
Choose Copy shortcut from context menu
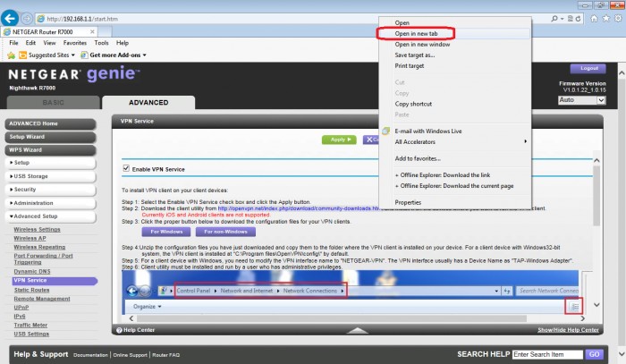(455, 104)
